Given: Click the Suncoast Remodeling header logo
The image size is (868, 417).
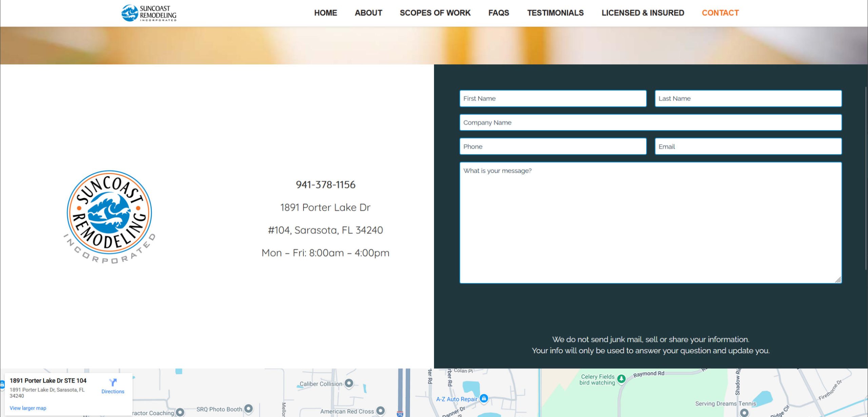Looking at the screenshot, I should pos(149,13).
